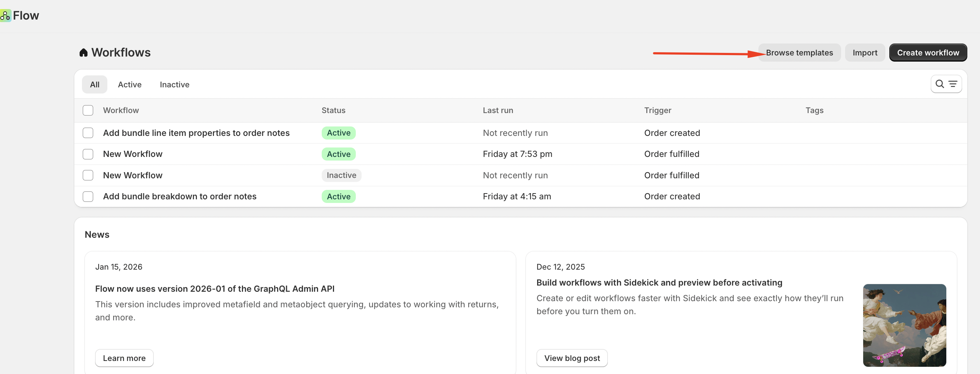The image size is (980, 374).
Task: Switch to the Inactive workflows tab
Action: 174,84
